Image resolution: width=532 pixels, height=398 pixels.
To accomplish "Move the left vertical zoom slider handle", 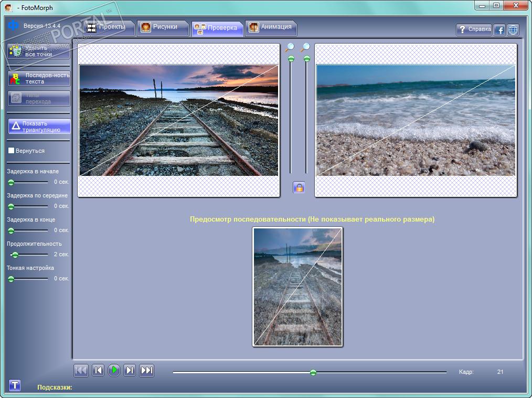I will (291, 59).
